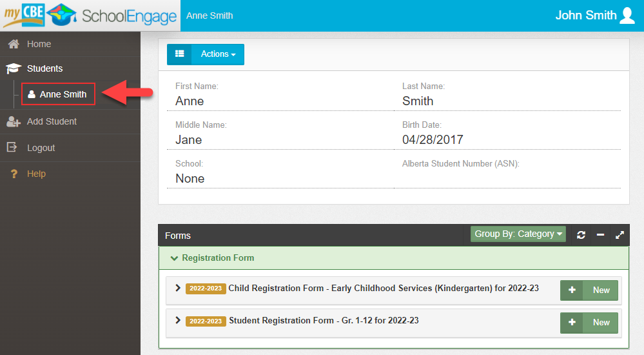Click the Alberta Student Number field
Viewport: 644px width, 355px height.
[507, 177]
